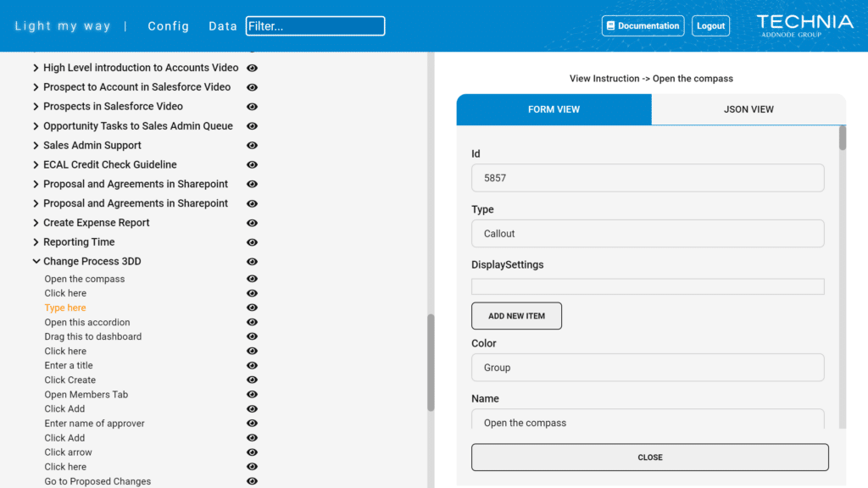Toggle eye icon for Reporting Time
Image resolution: width=868 pixels, height=488 pixels.
(252, 242)
